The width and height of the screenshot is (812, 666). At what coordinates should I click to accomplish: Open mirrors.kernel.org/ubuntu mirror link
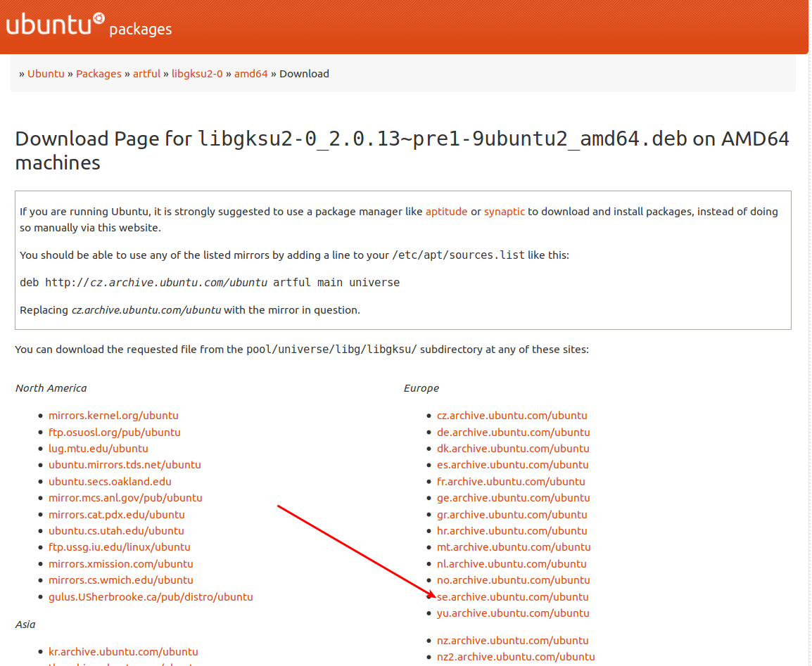pyautogui.click(x=113, y=415)
